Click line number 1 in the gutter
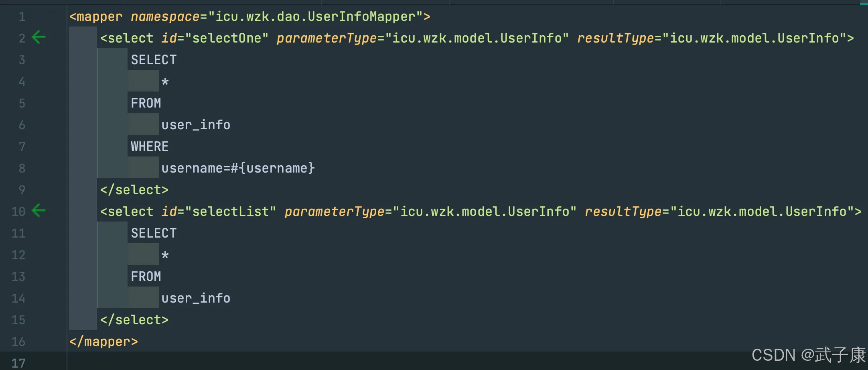This screenshot has width=868, height=370. pos(22,17)
